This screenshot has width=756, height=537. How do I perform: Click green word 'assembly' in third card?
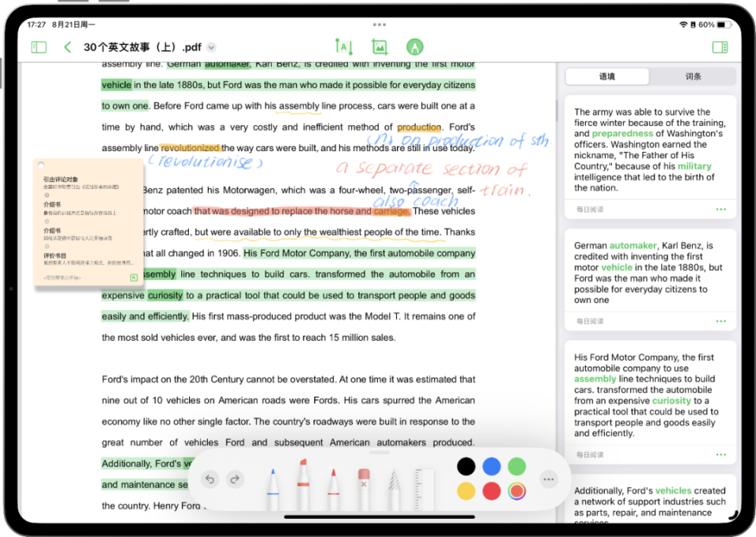click(x=595, y=380)
